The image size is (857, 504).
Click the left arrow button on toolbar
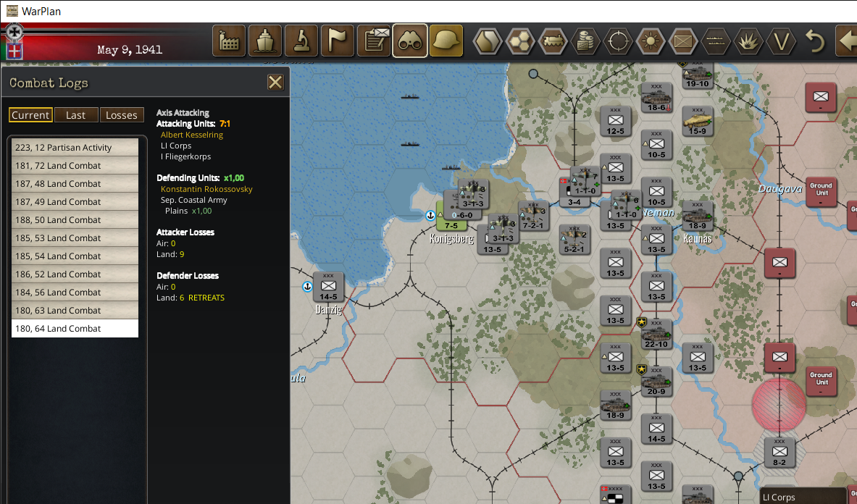847,41
